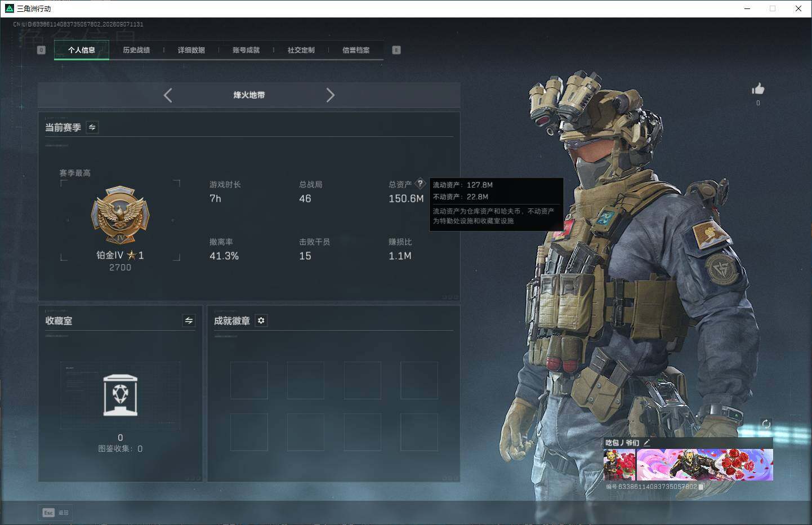Click the 三角洲行动 app icon in title bar
The height and width of the screenshot is (525, 812).
point(9,8)
